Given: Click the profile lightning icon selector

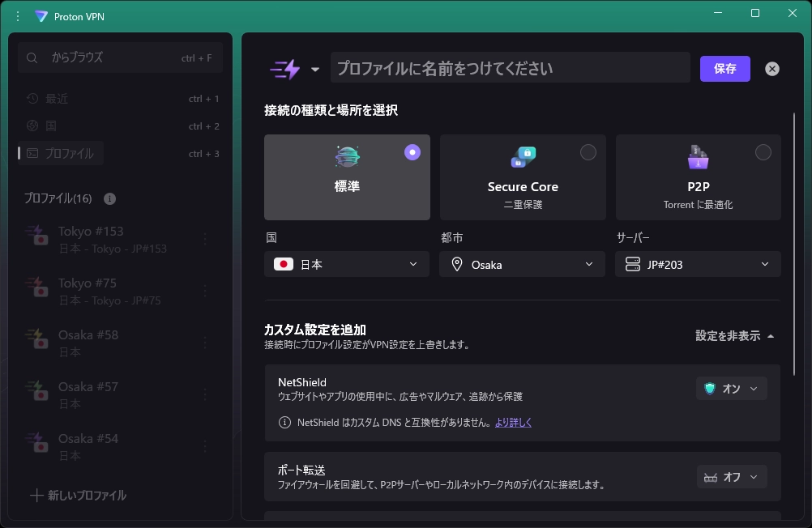Looking at the screenshot, I should click(294, 70).
